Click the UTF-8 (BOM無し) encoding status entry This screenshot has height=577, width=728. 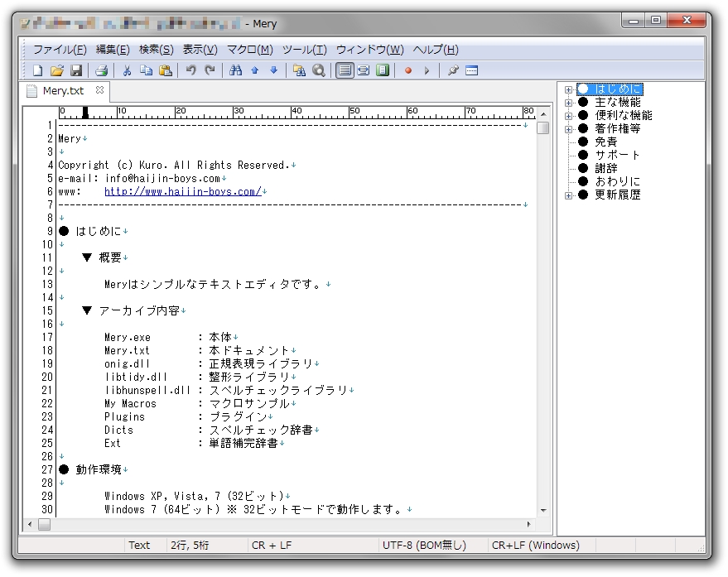click(424, 546)
